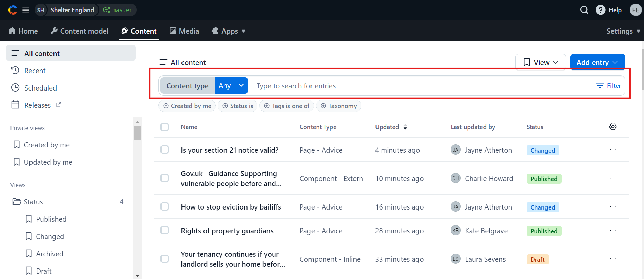Open actions menu for property guardians row

pyautogui.click(x=613, y=230)
